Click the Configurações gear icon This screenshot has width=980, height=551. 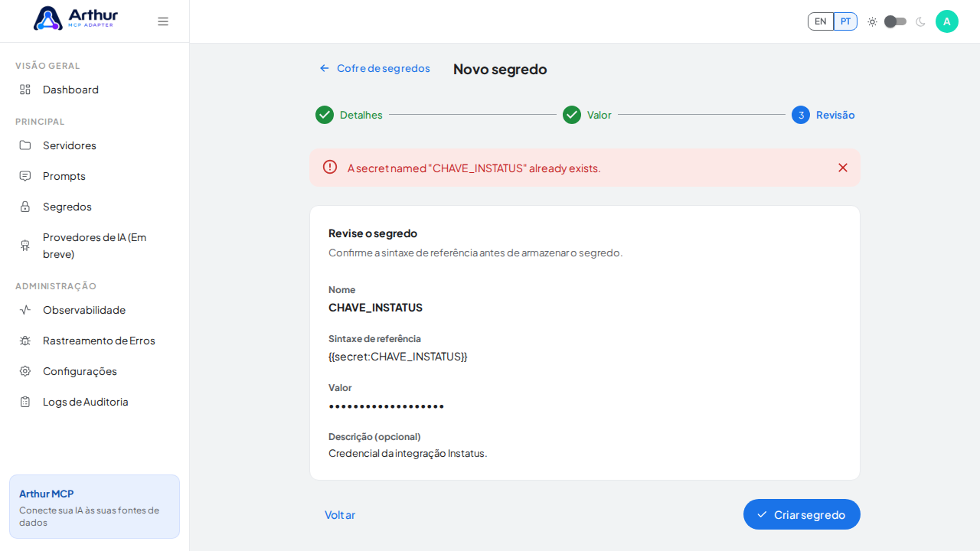point(25,371)
